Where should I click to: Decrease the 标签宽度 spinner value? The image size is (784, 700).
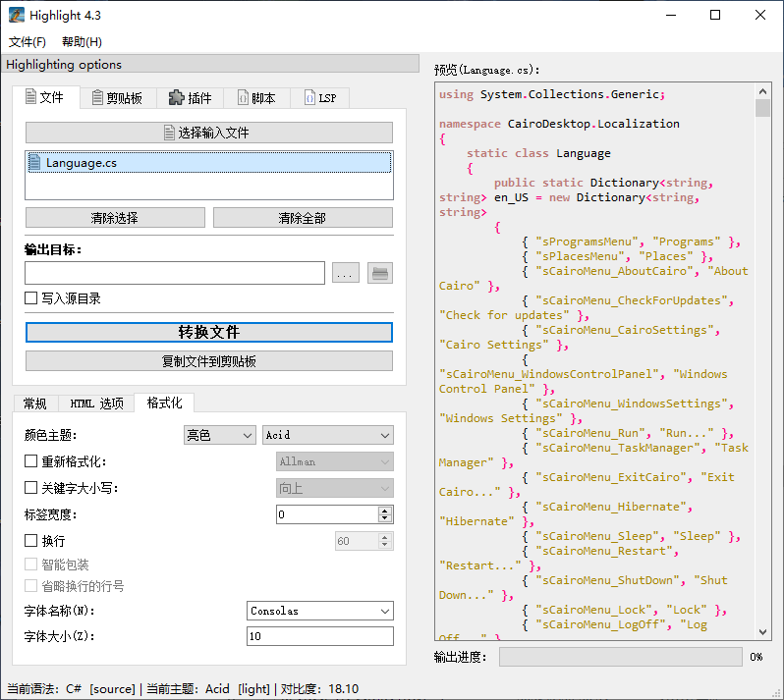(384, 518)
